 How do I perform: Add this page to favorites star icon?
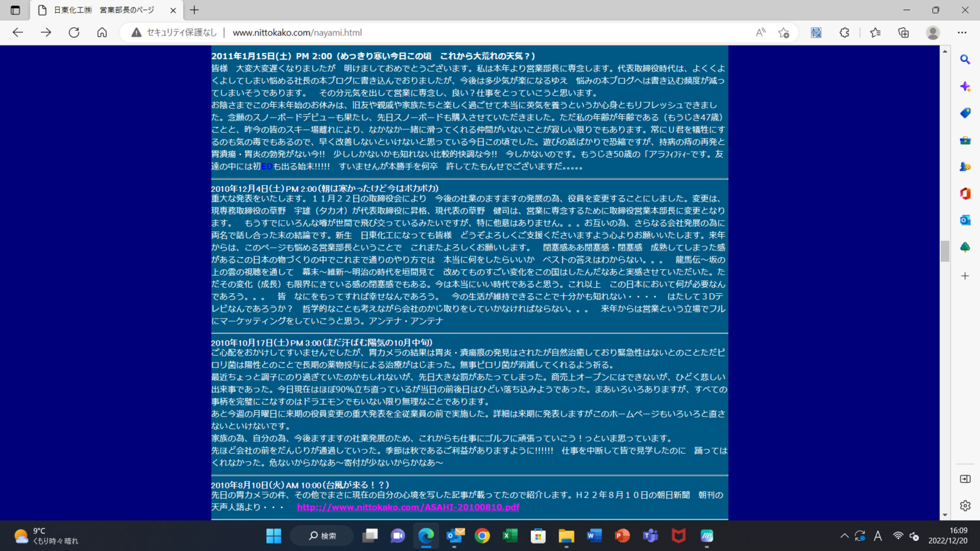coord(784,33)
